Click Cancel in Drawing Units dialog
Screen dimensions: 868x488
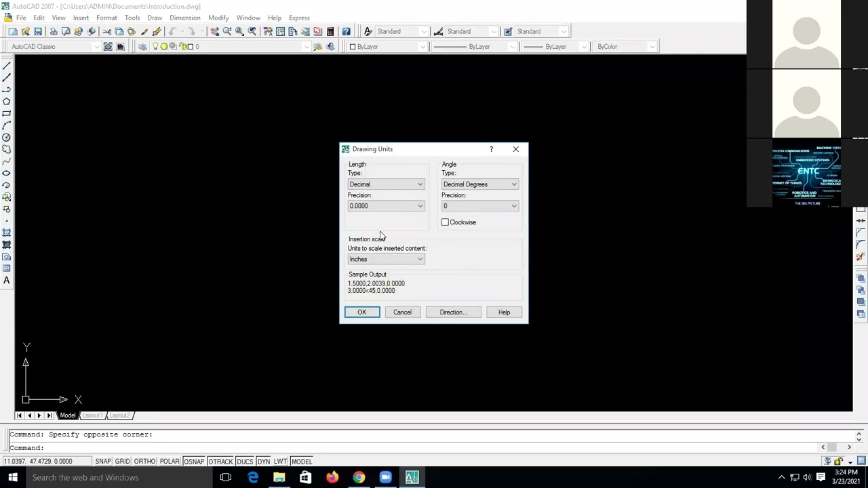pos(402,312)
